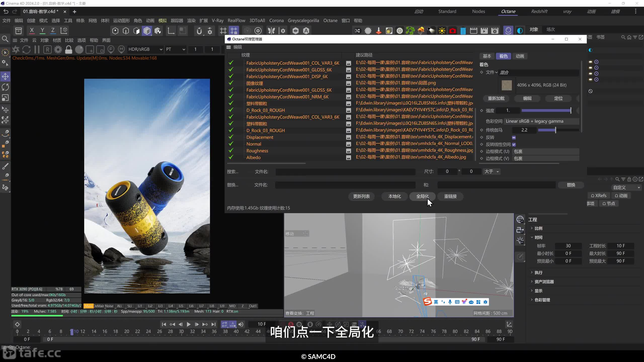Click the Octane sun light icon
The width and height of the screenshot is (644, 362).
coord(442,31)
